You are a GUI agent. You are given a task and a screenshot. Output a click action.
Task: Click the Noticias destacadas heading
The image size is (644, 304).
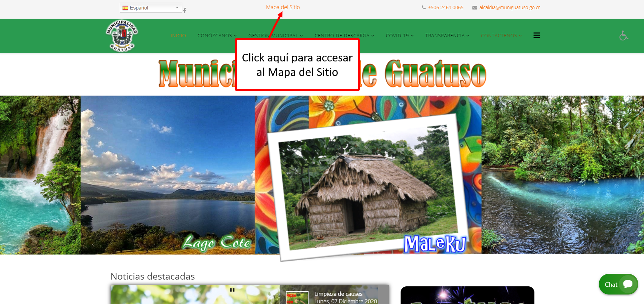tap(153, 276)
